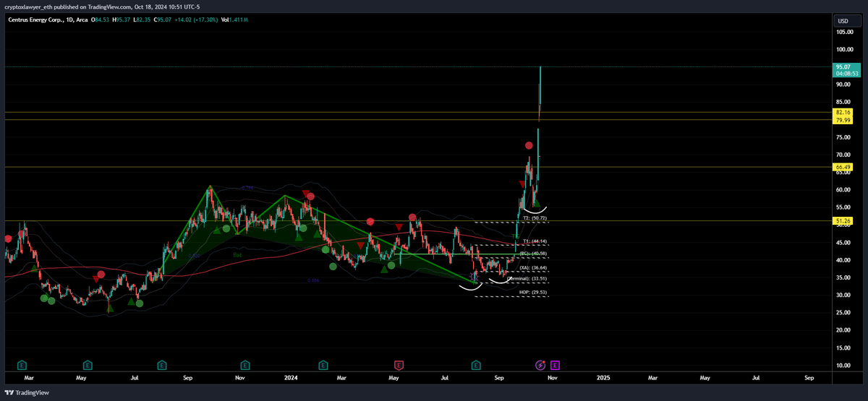The image size is (868, 401).
Task: Click the yellow 79.99 price level label
Action: [842, 121]
